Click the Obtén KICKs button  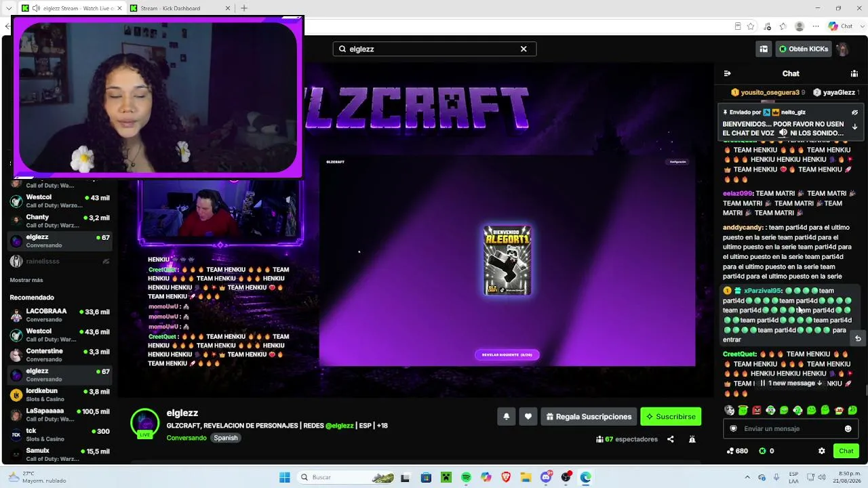click(804, 49)
